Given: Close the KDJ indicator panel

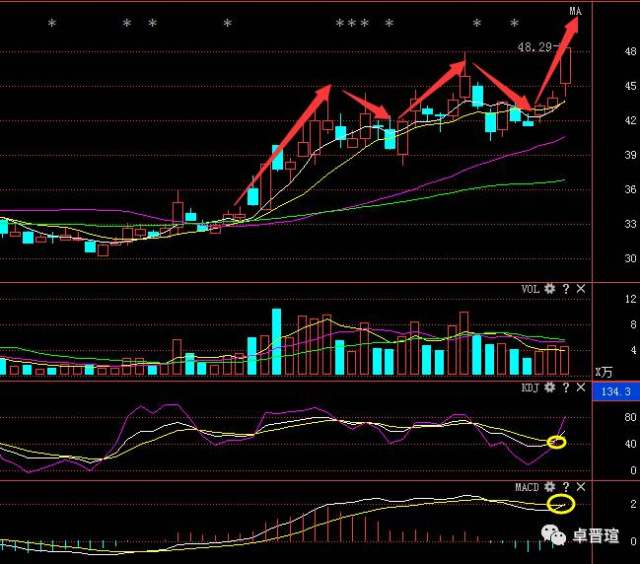Looking at the screenshot, I should click(581, 387).
